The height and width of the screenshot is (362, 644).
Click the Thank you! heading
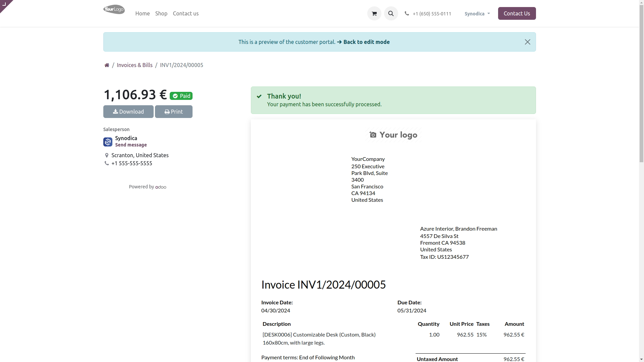pyautogui.click(x=284, y=96)
